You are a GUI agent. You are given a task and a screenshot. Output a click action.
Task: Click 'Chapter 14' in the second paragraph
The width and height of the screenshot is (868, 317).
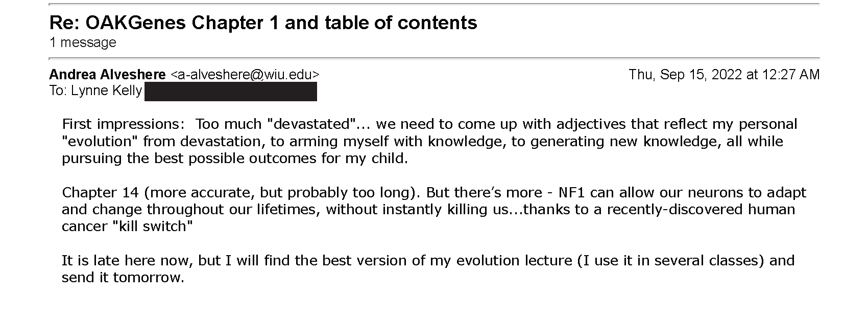[x=100, y=193]
